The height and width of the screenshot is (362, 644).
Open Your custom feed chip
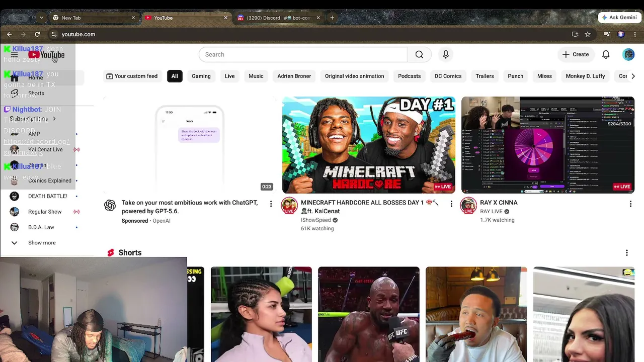(132, 76)
